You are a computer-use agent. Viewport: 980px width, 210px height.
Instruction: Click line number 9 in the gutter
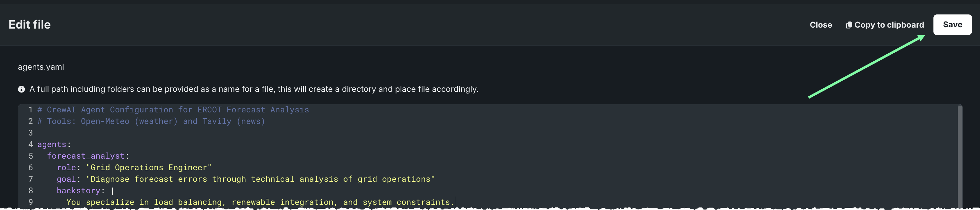31,202
